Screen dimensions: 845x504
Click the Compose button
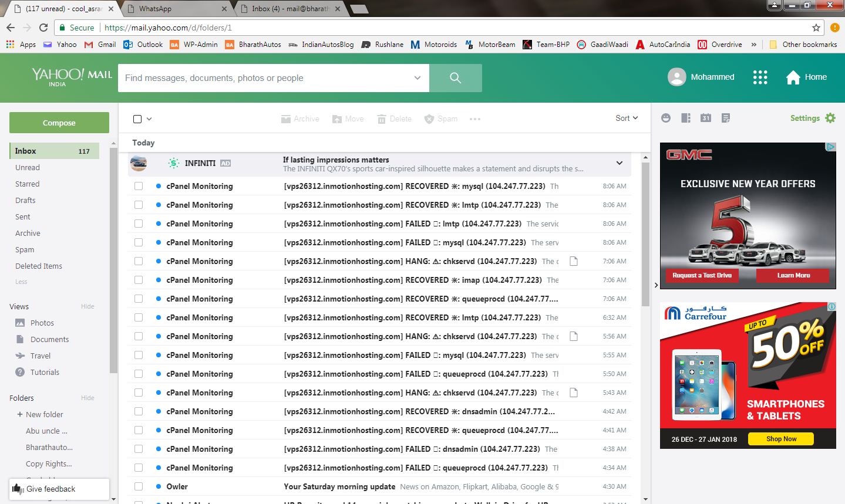click(59, 123)
